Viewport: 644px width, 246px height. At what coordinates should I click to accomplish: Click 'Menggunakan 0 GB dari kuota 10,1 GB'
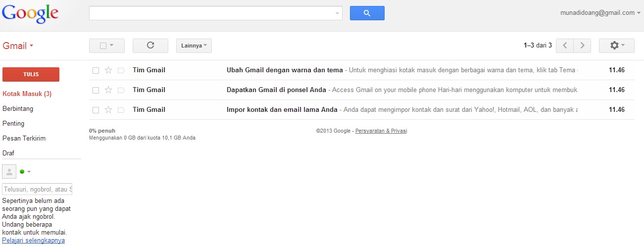pyautogui.click(x=142, y=138)
